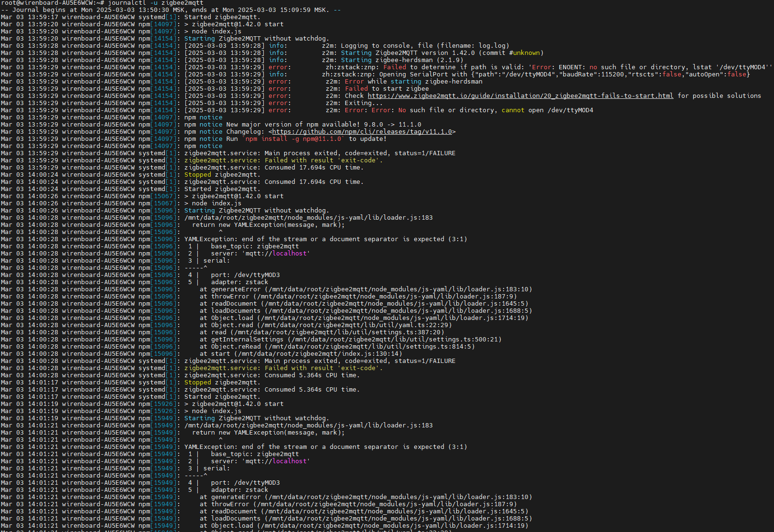Open the zigbee2mqtt.io fails-to-start guide link
The image size is (774, 532).
(x=520, y=96)
